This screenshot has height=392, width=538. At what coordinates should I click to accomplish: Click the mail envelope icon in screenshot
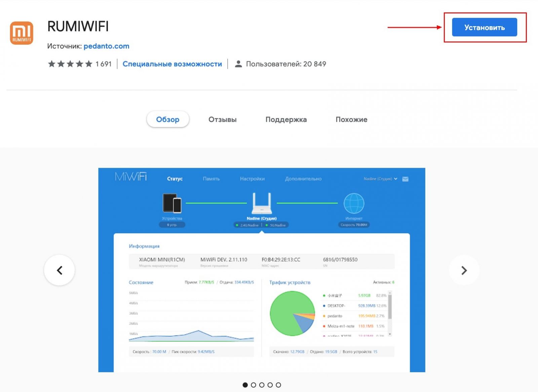(x=406, y=179)
